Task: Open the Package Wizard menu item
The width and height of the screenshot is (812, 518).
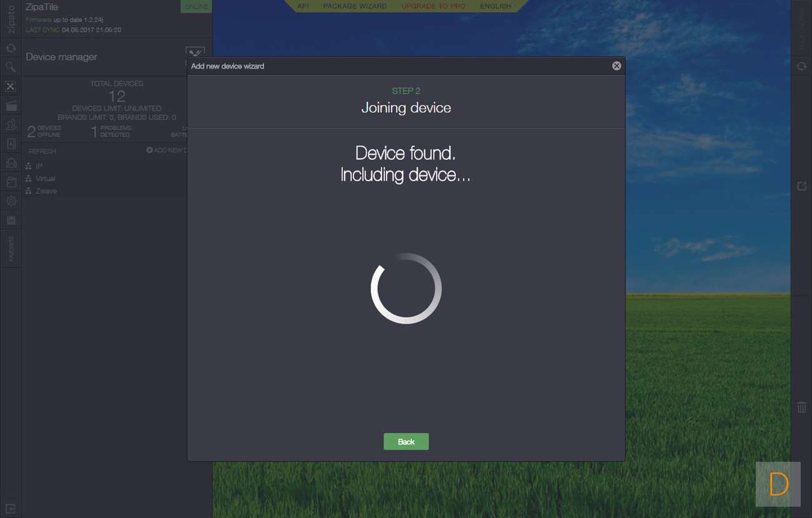Action: pyautogui.click(x=355, y=6)
